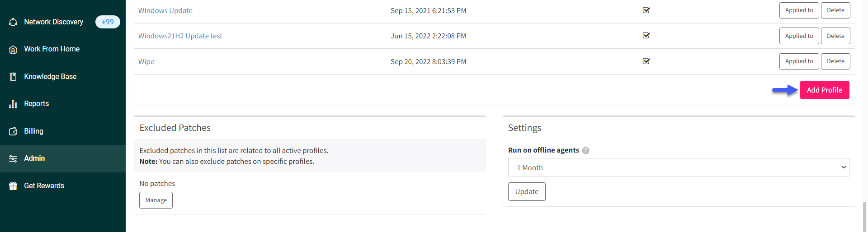Screen dimensions: 868x232
Task: Click the Admin sliders icon
Action: coord(13,159)
